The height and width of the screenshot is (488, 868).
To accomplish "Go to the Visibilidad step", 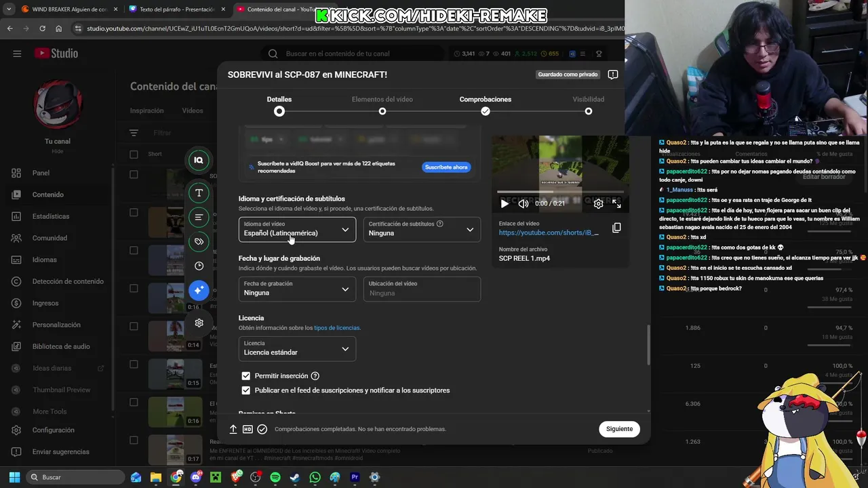I will [x=589, y=105].
